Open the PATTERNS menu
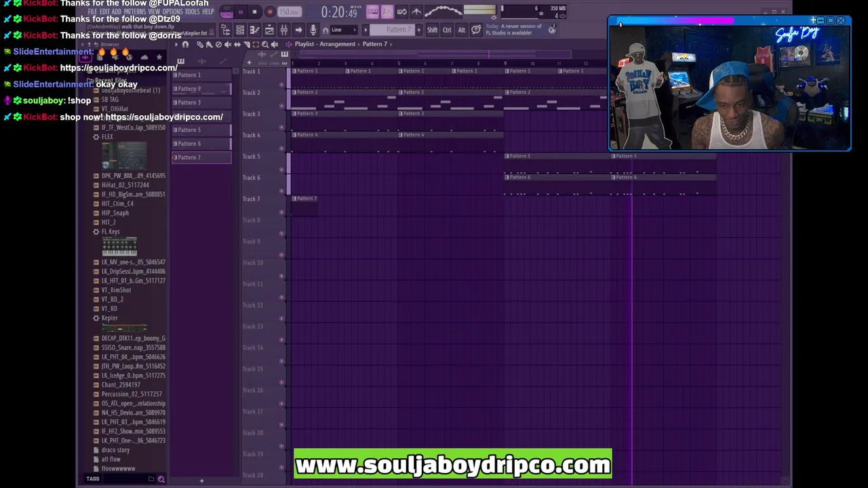 click(x=134, y=12)
